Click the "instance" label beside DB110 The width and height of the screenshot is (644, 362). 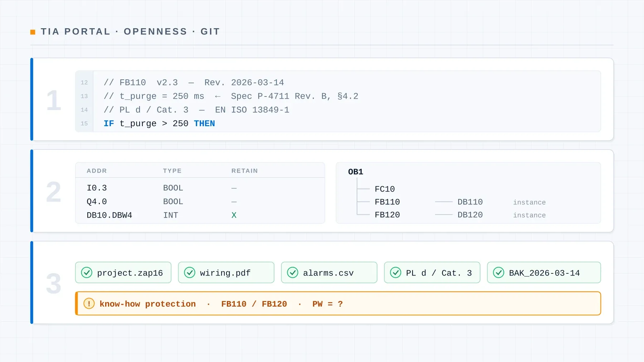(530, 202)
